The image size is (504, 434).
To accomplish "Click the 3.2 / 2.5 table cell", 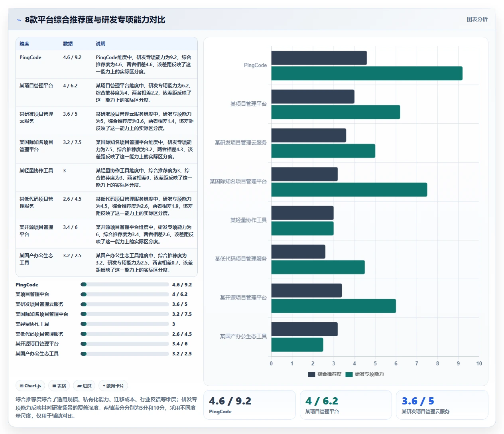I will 72,256.
